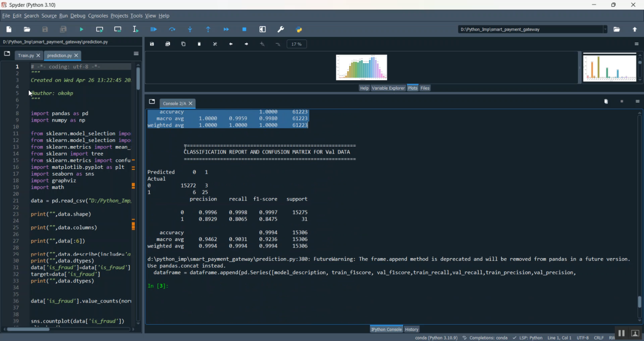644x341 pixels.
Task: Delete the current plot with trash icon
Action: [199, 44]
